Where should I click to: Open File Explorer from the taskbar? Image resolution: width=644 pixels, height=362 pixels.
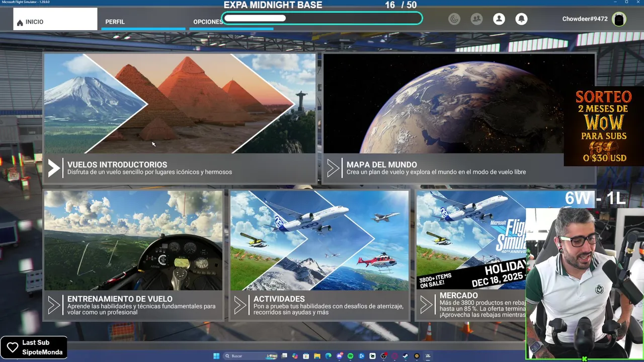click(317, 356)
